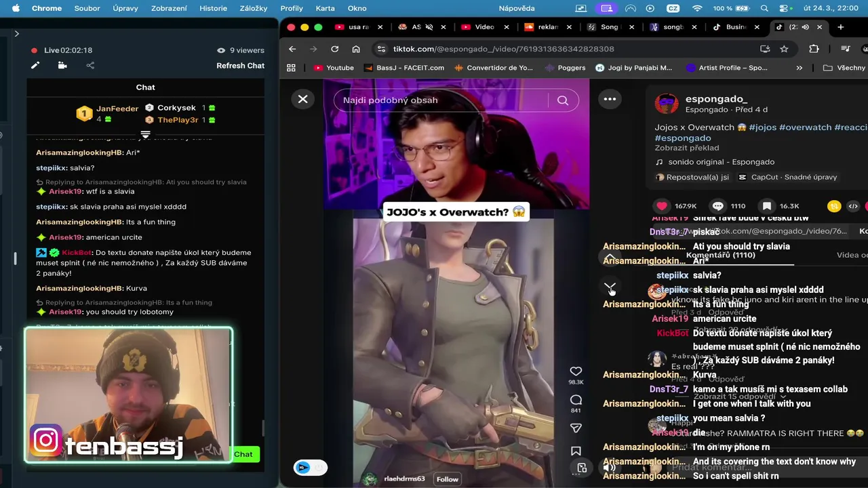Reload the page in Chrome
Image resolution: width=868 pixels, height=488 pixels.
[334, 49]
